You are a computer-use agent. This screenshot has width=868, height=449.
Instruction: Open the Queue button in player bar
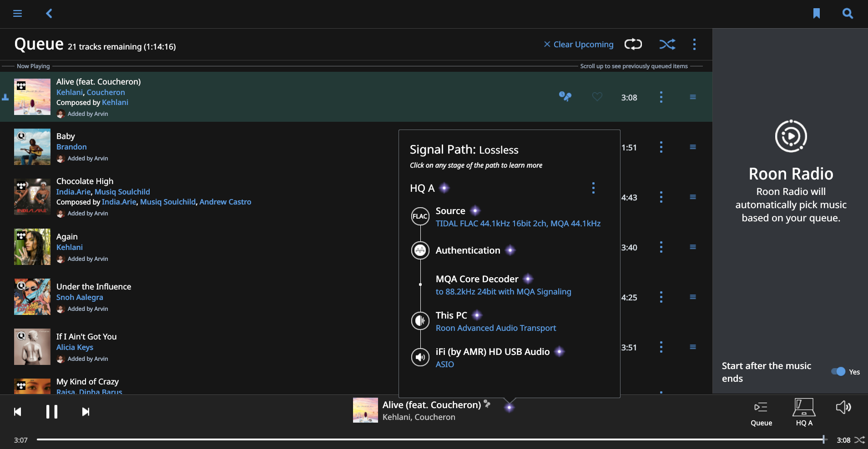[761, 413]
